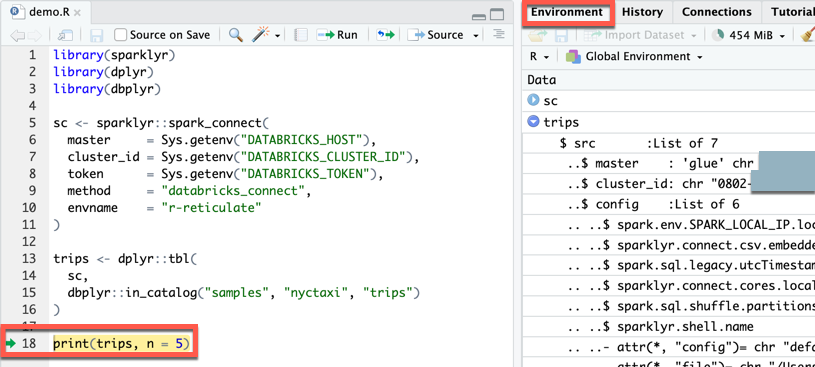
Task: Click the library(dbplyr) line
Action: [107, 88]
